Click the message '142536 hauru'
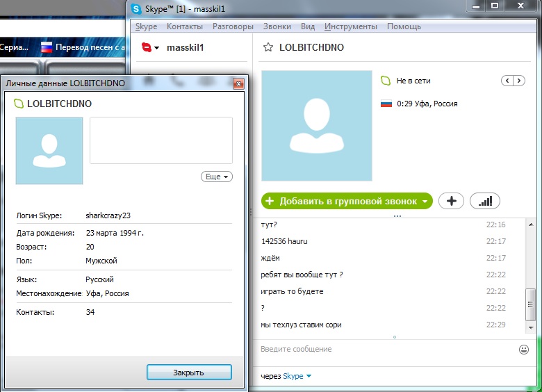 coord(284,241)
